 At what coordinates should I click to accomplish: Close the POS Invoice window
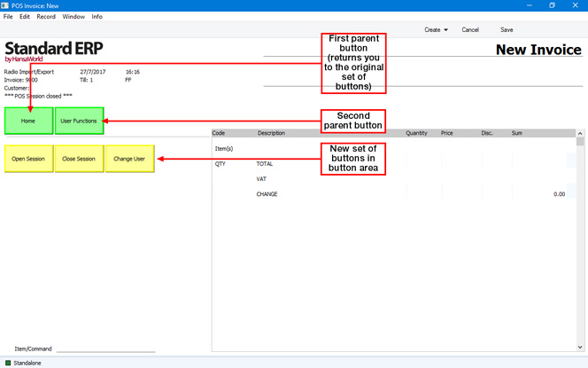pyautogui.click(x=576, y=5)
